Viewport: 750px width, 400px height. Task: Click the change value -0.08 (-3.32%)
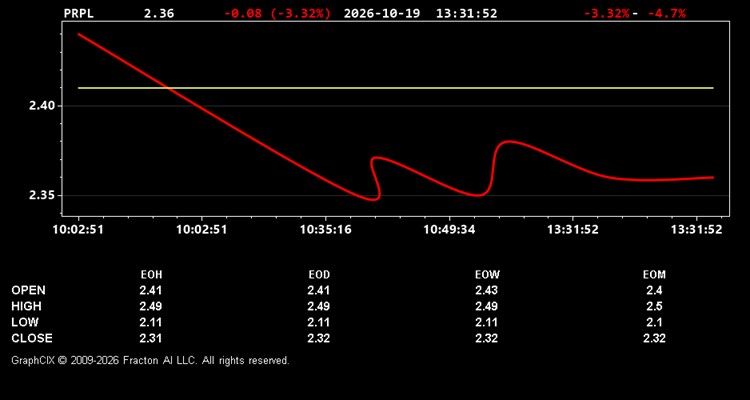277,13
